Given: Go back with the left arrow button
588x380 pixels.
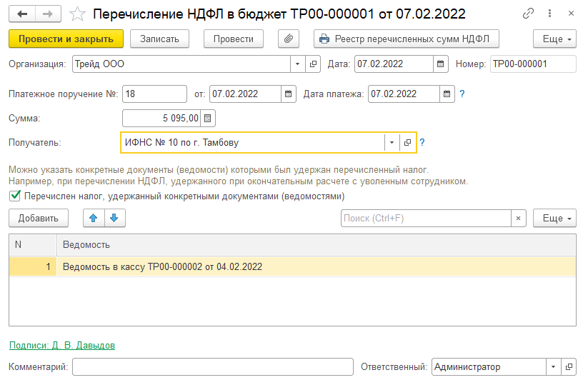Looking at the screenshot, I should click(22, 14).
